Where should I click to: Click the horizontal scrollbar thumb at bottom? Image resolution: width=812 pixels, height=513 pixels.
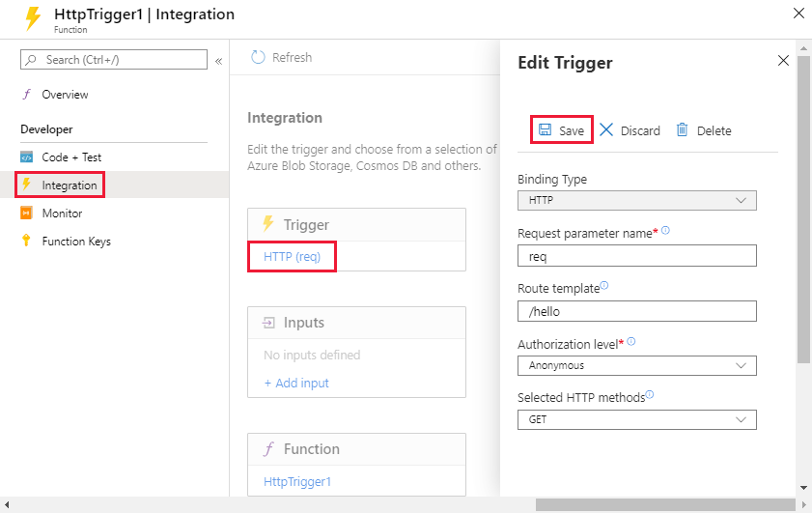point(665,504)
